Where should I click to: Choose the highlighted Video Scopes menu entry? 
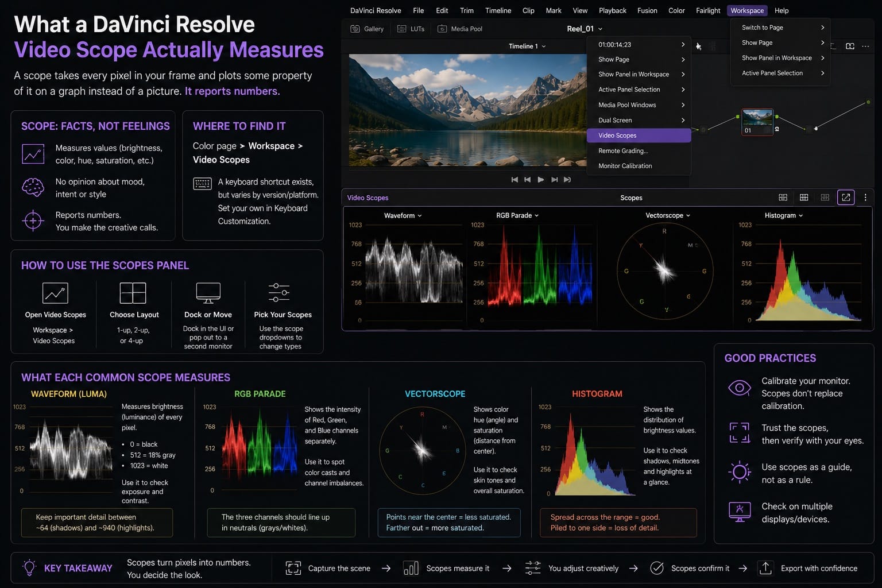[639, 136]
